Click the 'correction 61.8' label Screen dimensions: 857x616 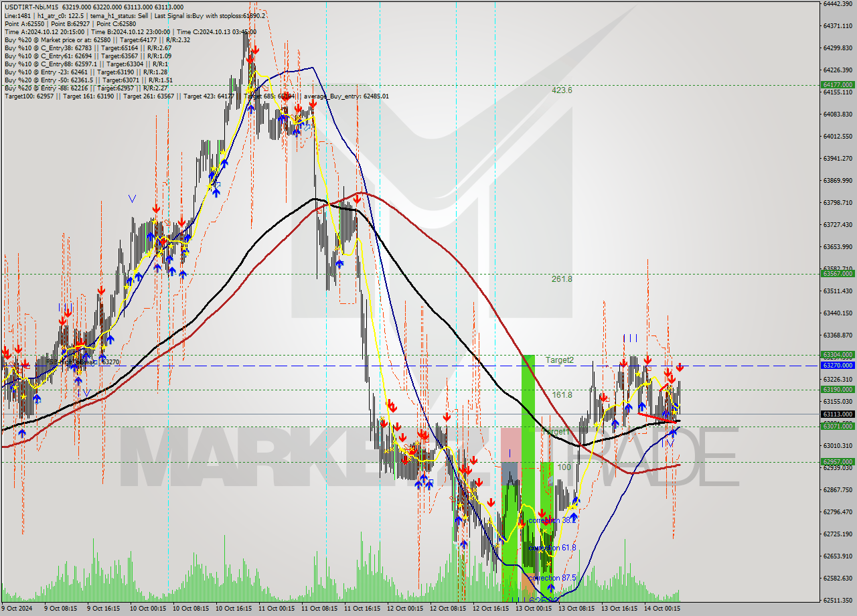(552, 548)
